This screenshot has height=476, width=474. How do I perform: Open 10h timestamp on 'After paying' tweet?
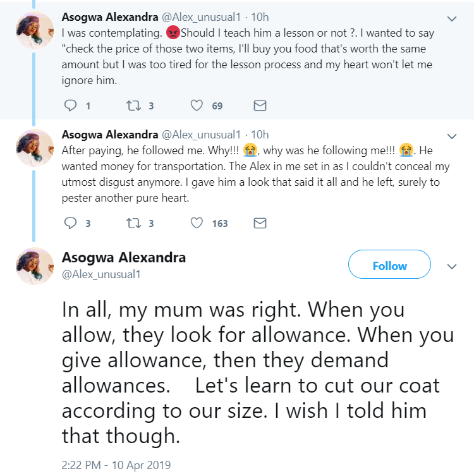point(260,135)
